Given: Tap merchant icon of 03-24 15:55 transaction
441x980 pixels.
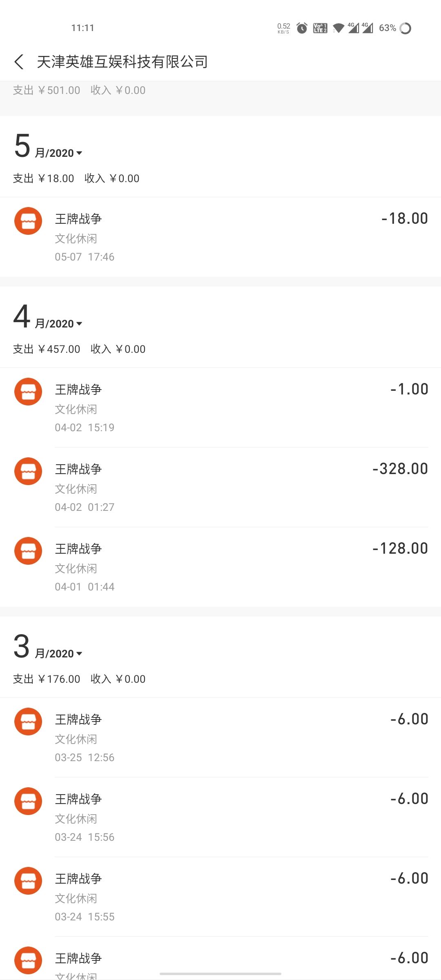Looking at the screenshot, I should pyautogui.click(x=28, y=881).
